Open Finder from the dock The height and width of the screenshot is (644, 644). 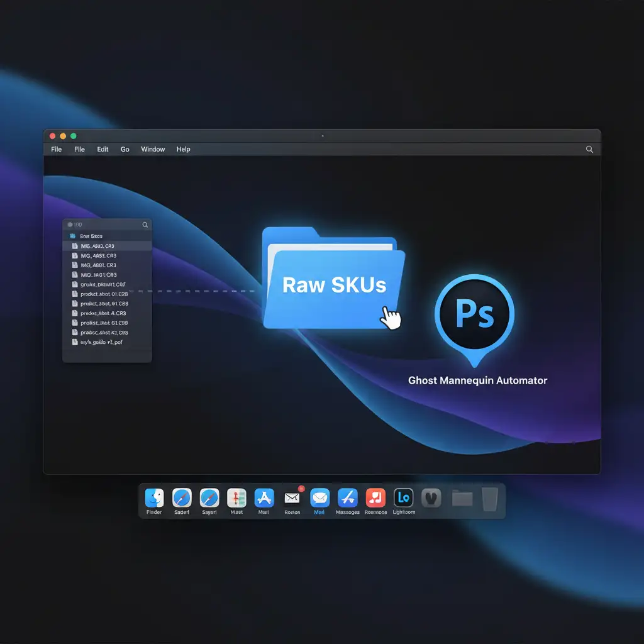(x=154, y=498)
